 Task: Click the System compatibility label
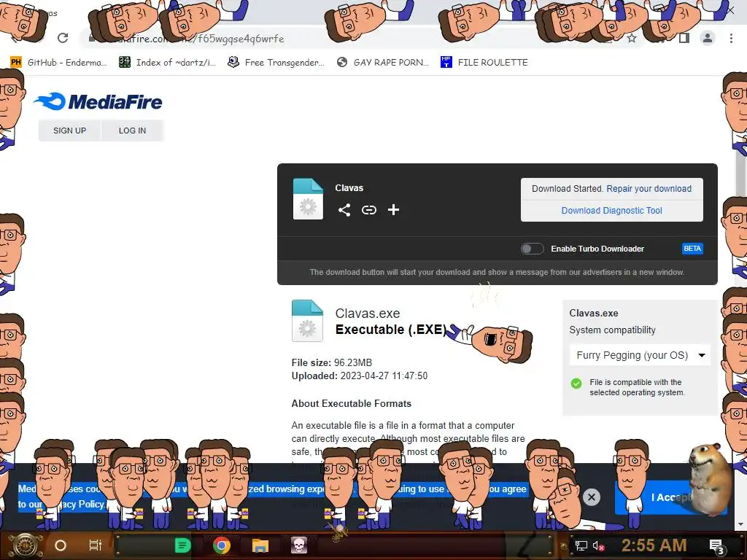pyautogui.click(x=612, y=330)
